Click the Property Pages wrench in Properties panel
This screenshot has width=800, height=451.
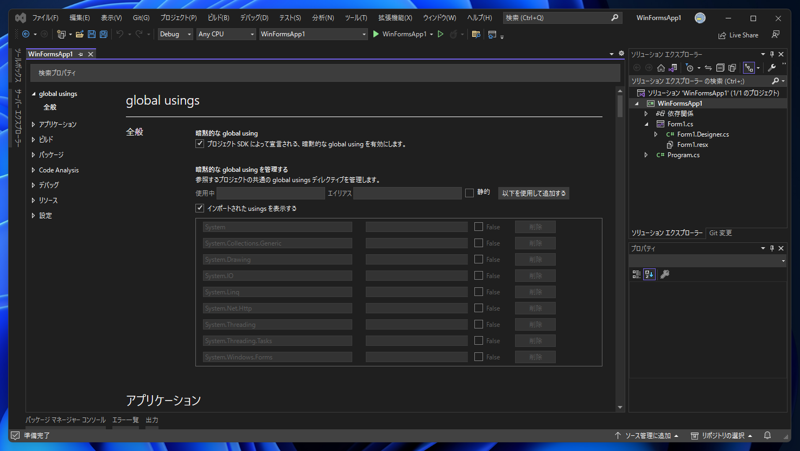pos(665,274)
